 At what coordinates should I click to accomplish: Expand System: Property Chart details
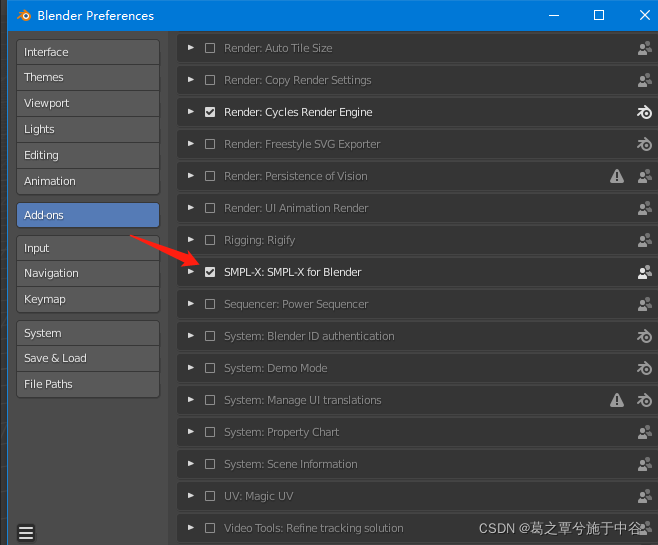pos(191,432)
